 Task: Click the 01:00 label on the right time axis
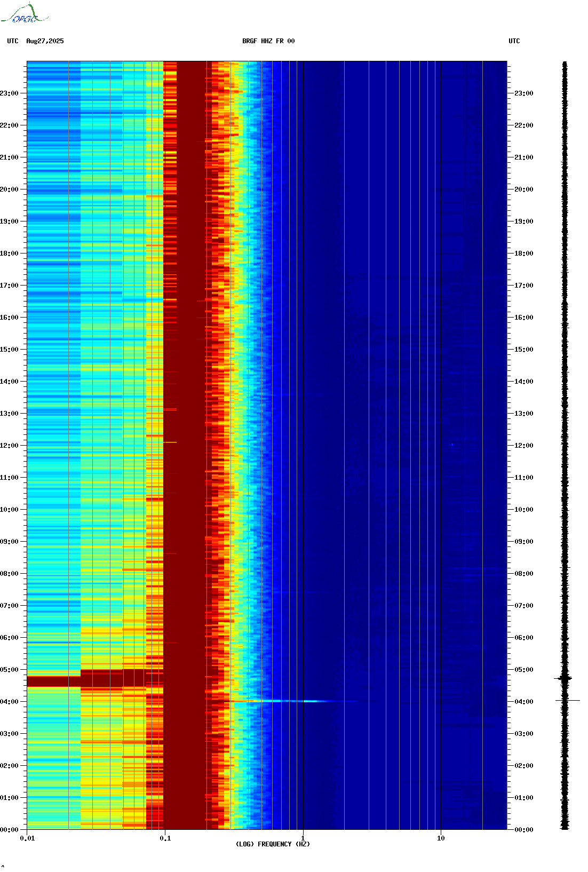pyautogui.click(x=524, y=798)
